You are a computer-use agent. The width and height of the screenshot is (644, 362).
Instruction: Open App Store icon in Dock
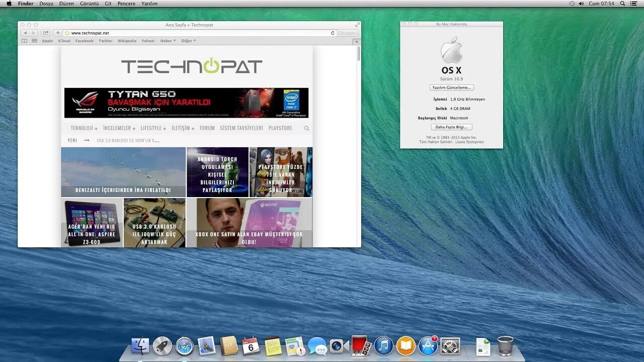click(x=428, y=346)
